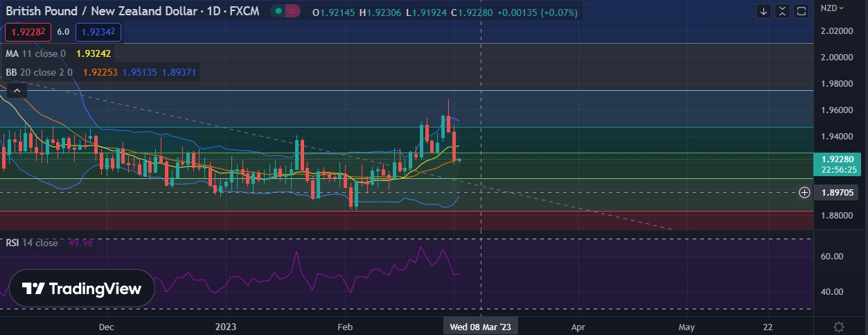Click the collapse pane icon at top right
Viewport: 868px width, 335px height.
(x=782, y=11)
